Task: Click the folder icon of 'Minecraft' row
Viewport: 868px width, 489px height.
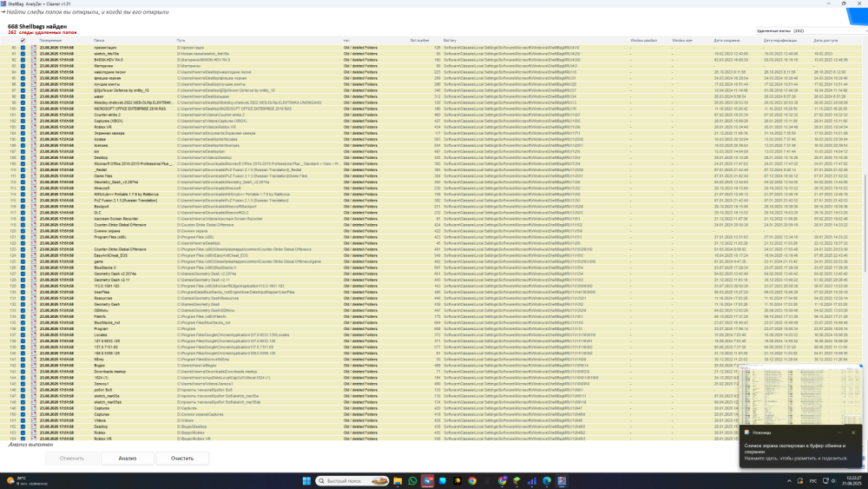Action: 33,188
